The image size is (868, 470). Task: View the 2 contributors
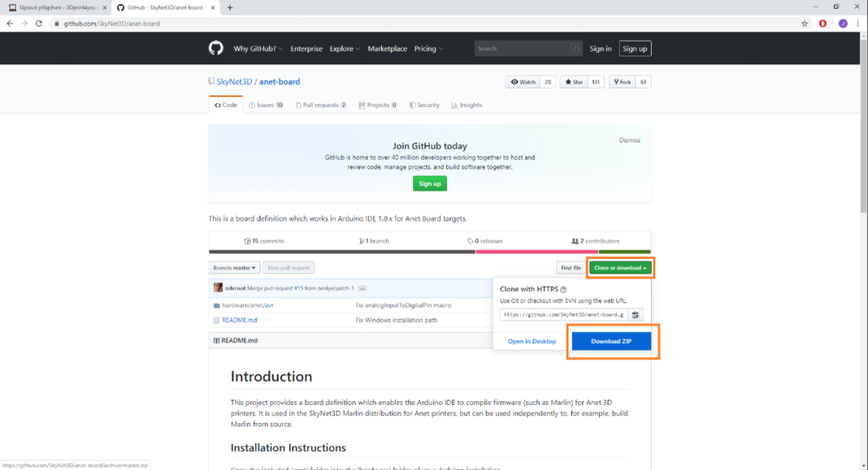tap(595, 242)
